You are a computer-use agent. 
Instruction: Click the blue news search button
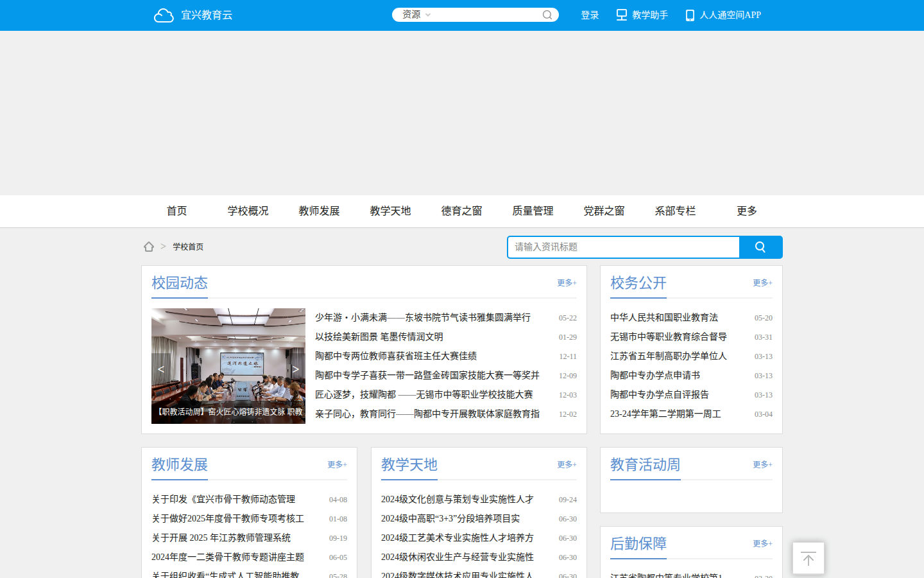click(x=760, y=247)
